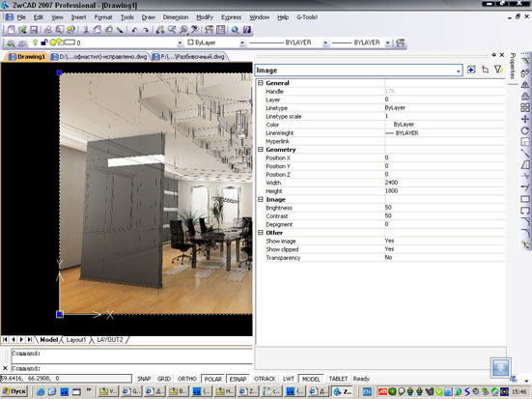Toggle GRID in the status bar

coord(164,379)
